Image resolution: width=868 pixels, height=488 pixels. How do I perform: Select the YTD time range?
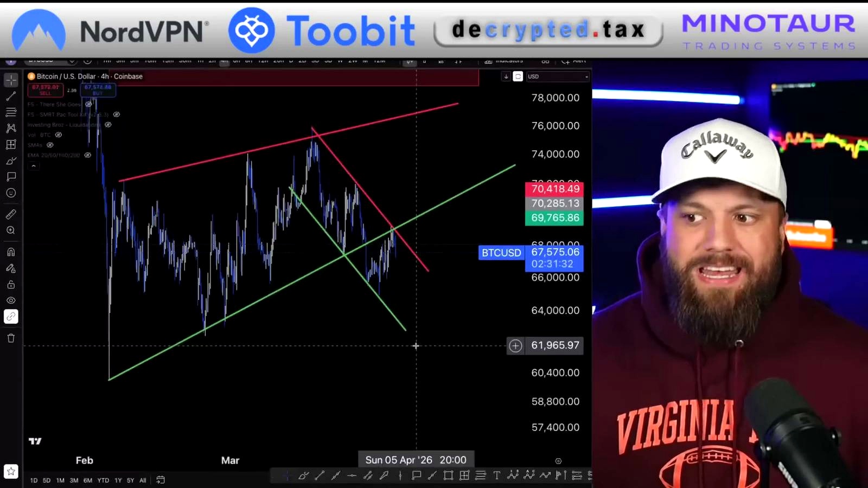(x=103, y=480)
